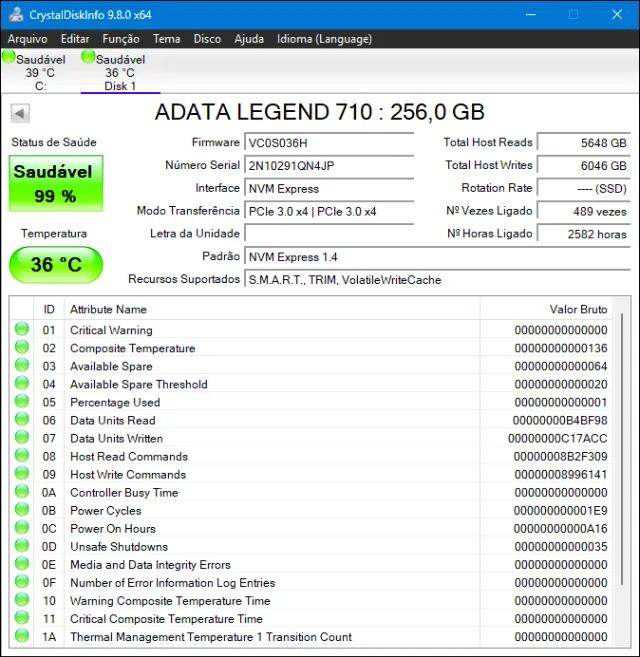Click status orb for Critical Warning row
The image size is (640, 657).
(22, 329)
